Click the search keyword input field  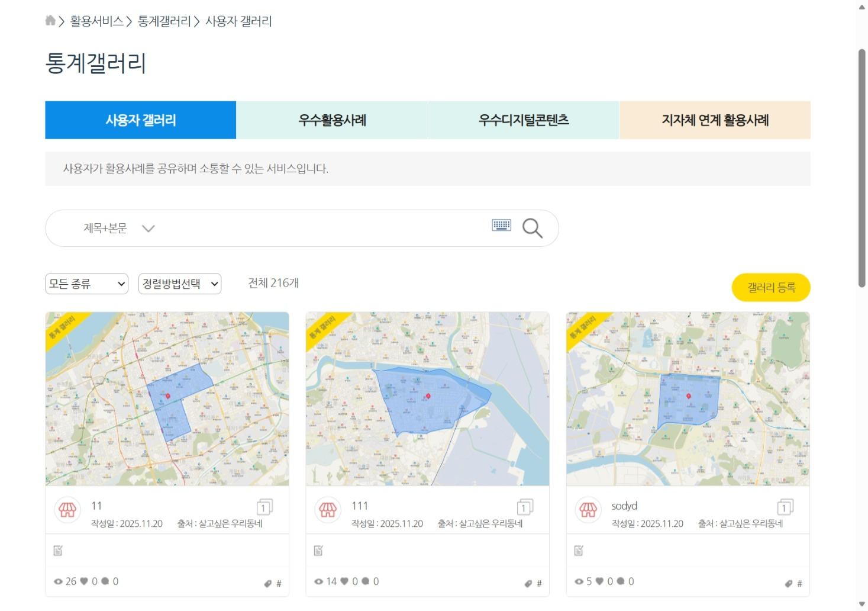tap(322, 228)
